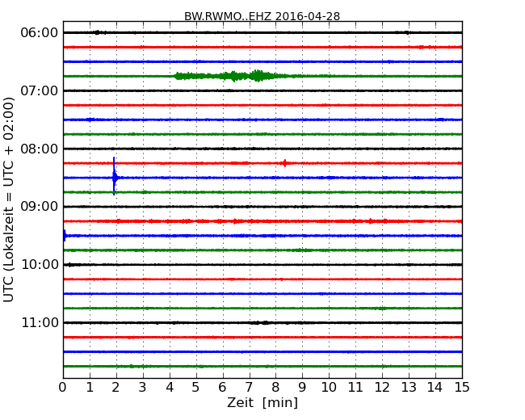The image size is (525, 420).
Task: Click x-axis tick label 10
Action: pos(329,387)
